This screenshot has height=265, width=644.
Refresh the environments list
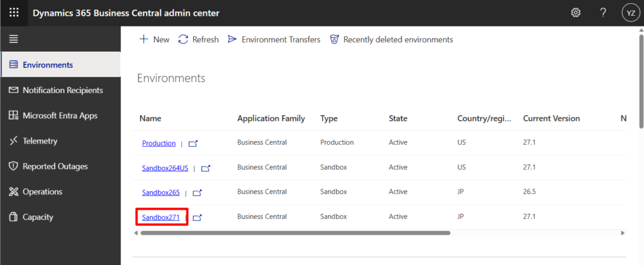(x=199, y=40)
